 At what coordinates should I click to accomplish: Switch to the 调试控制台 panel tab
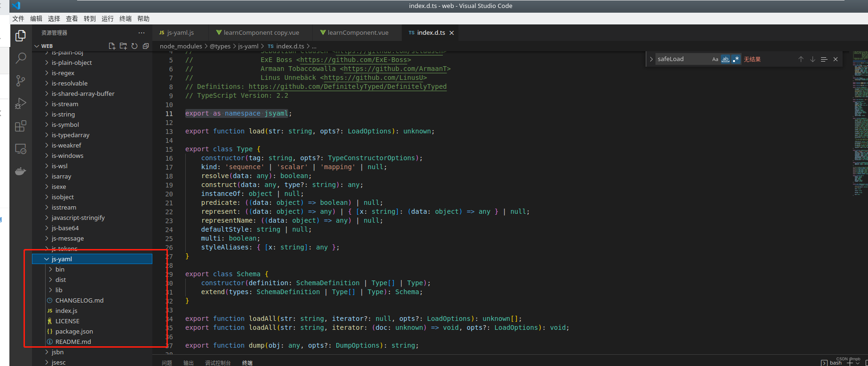click(x=218, y=363)
